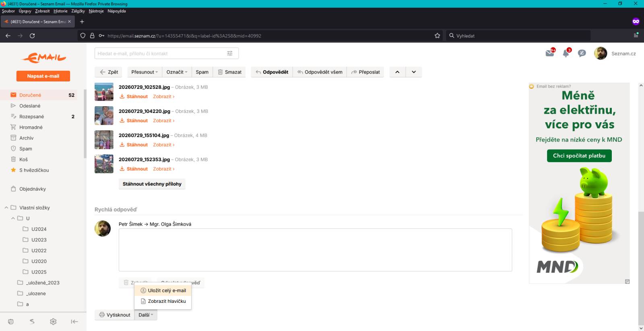
Task: Open the bell notifications icon
Action: point(566,53)
